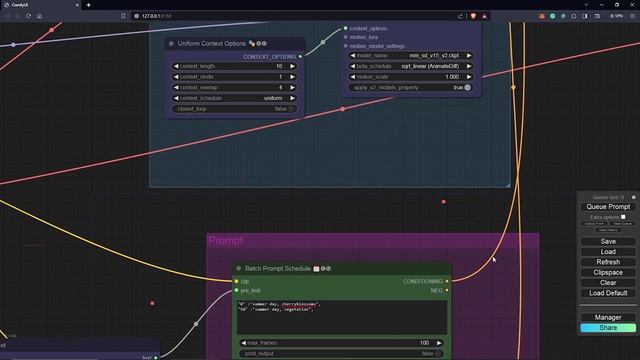
Task: Click the share icon in the address bar
Action: (x=460, y=16)
